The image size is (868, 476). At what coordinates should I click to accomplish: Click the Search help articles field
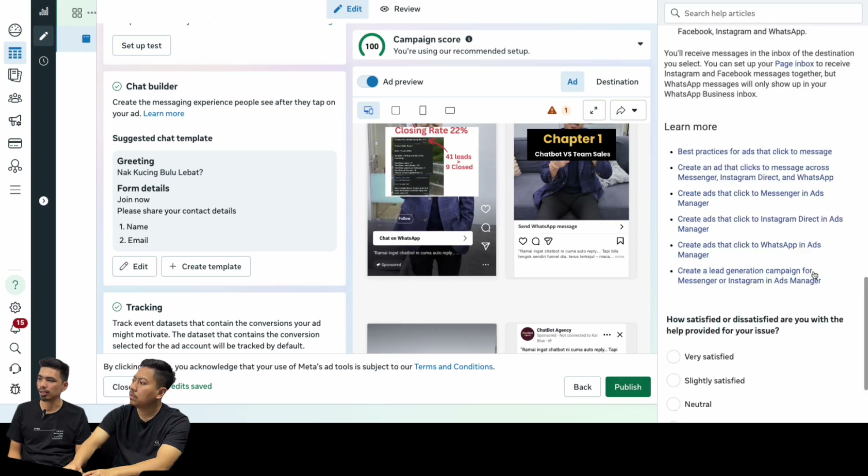pos(763,13)
